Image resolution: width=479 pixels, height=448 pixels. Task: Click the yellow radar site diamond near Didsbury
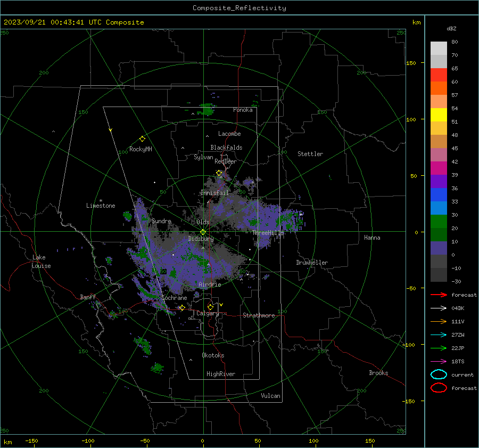coord(203,232)
